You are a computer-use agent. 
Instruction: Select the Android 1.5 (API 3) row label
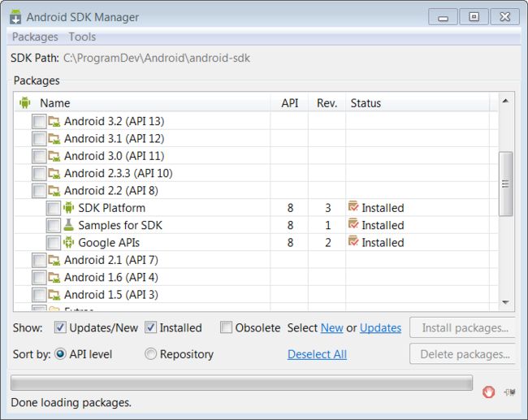point(111,295)
